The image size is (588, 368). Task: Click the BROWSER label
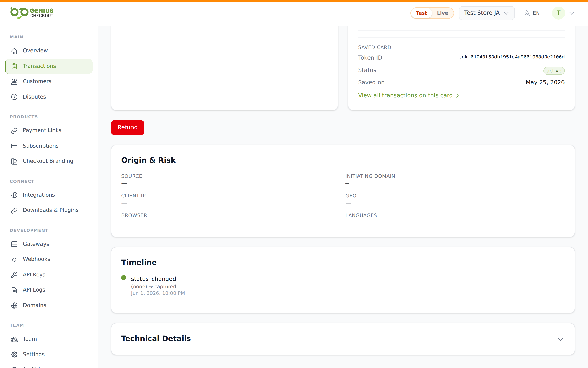point(134,216)
